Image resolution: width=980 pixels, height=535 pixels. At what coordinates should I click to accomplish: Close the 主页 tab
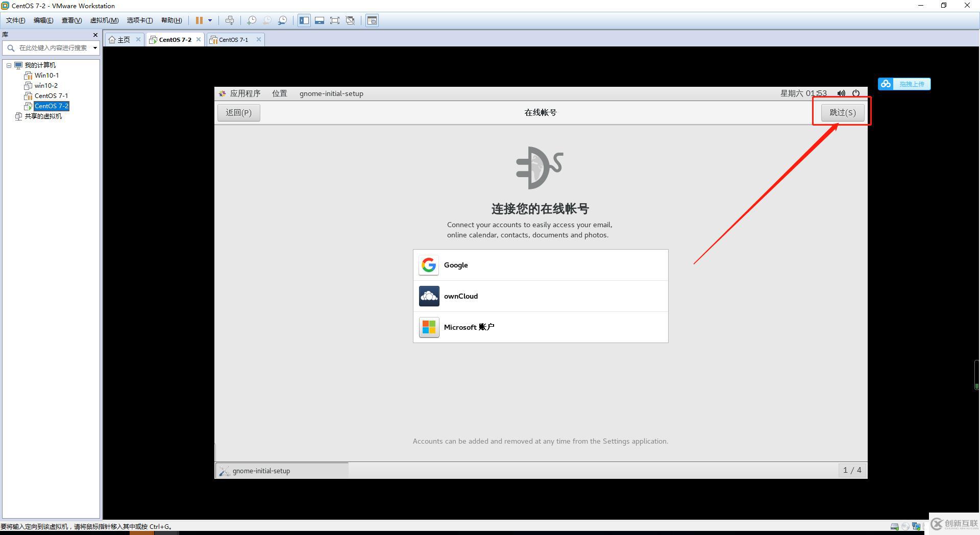138,39
